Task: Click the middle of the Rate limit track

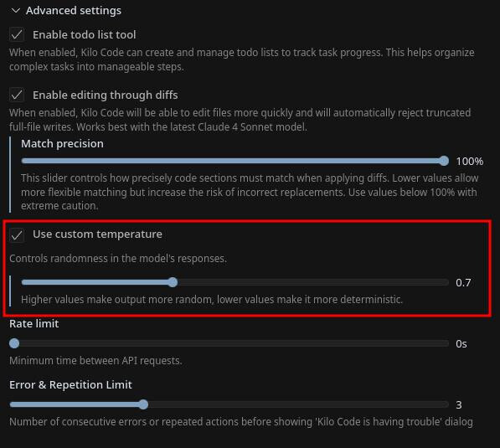Action: coord(229,343)
